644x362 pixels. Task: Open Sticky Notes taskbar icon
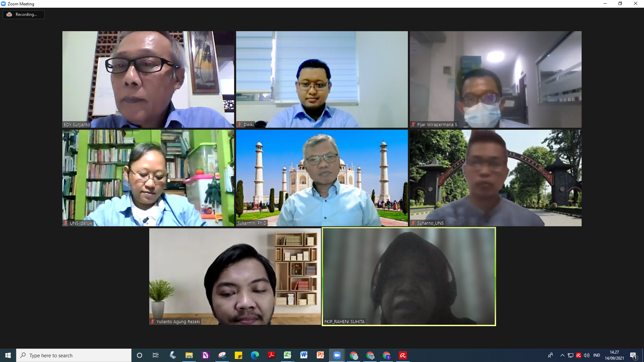(x=238, y=355)
